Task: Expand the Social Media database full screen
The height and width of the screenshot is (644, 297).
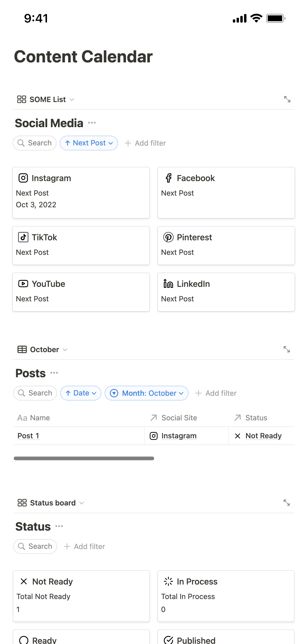Action: click(287, 99)
